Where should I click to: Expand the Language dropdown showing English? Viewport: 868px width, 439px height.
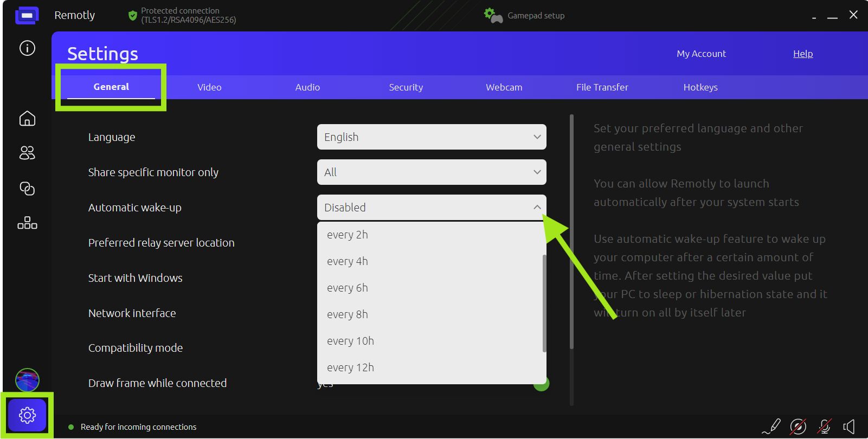[x=431, y=137]
